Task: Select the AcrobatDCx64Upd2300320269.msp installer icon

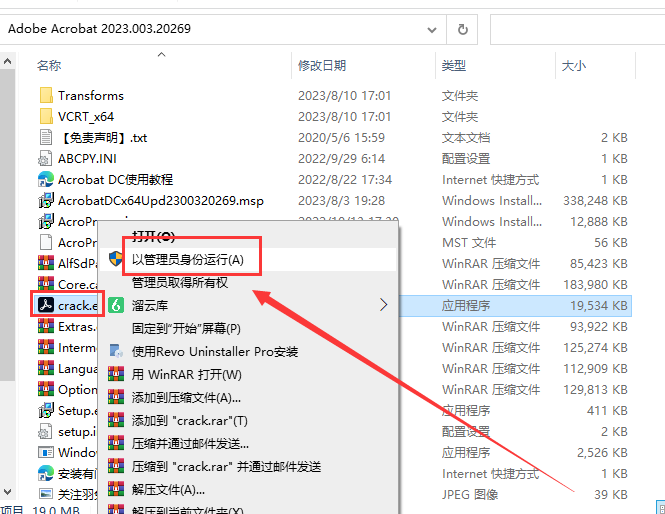Action: (x=46, y=200)
